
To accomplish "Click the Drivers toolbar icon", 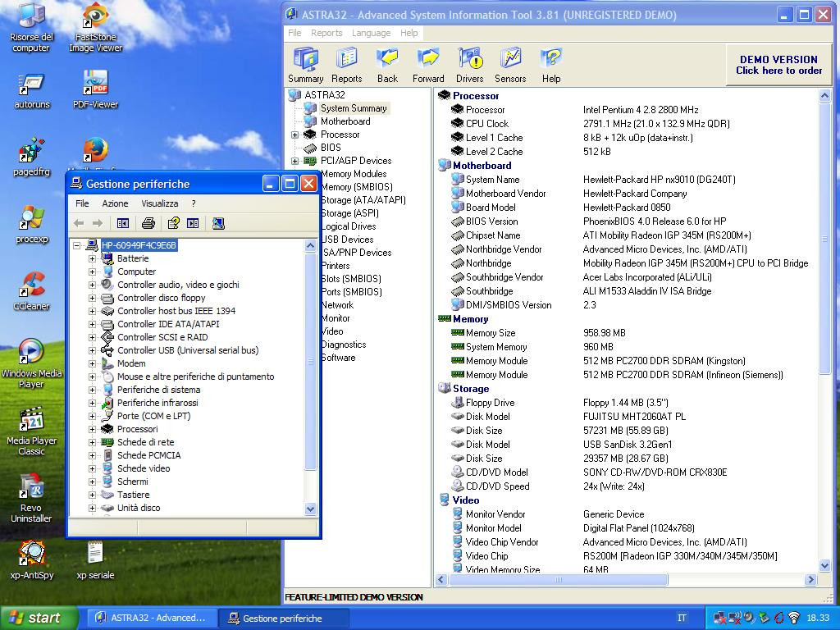I will [469, 64].
